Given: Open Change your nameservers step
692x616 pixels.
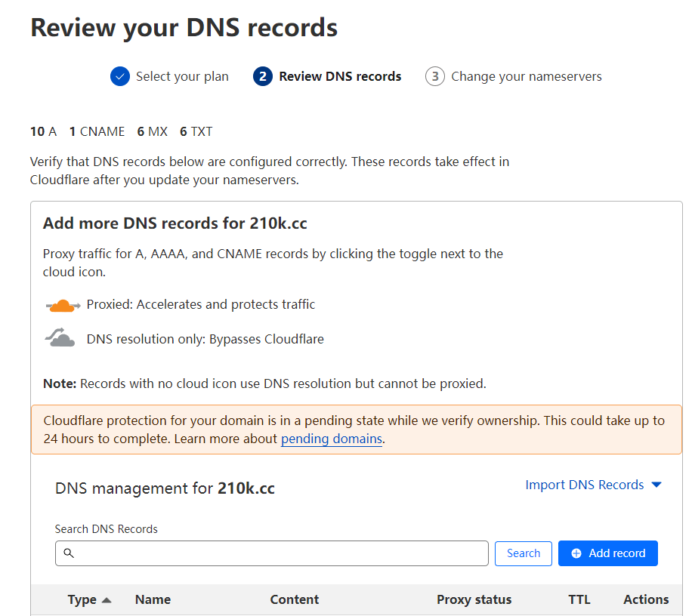Looking at the screenshot, I should 527,76.
